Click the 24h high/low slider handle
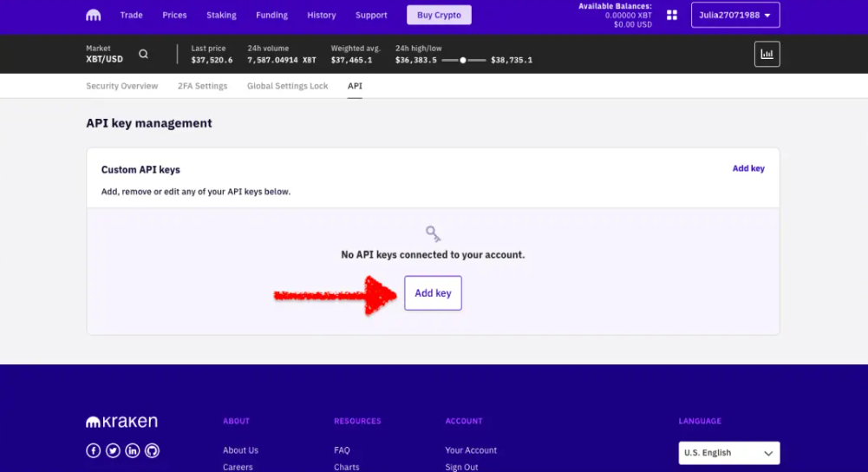This screenshot has width=868, height=472. pyautogui.click(x=463, y=60)
